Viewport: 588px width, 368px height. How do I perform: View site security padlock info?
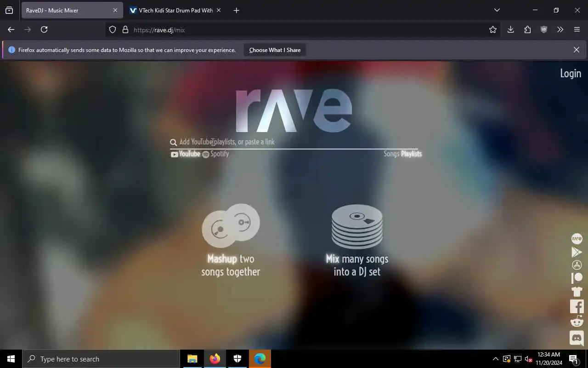125,29
